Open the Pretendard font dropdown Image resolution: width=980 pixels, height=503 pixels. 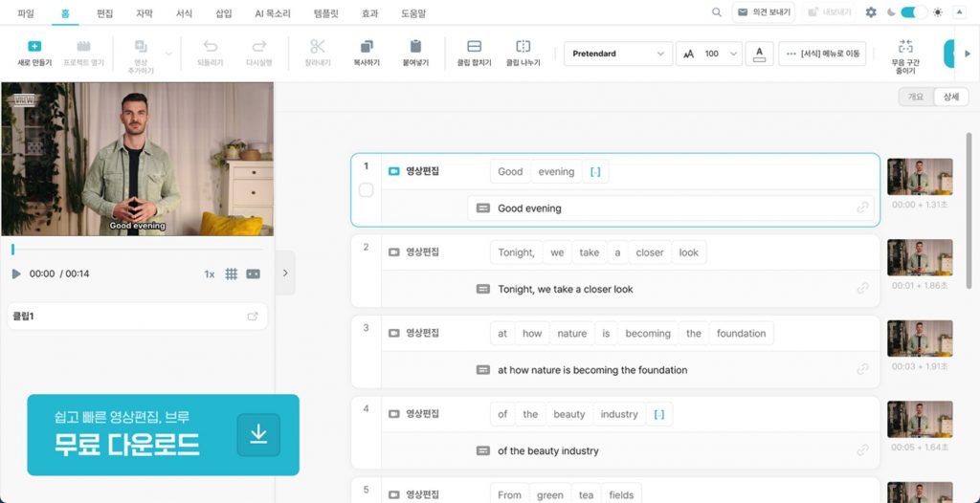pos(618,54)
